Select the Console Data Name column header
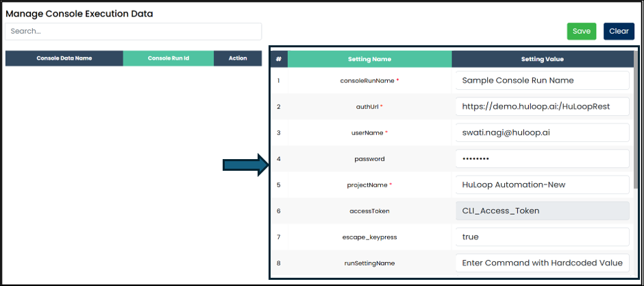This screenshot has width=644, height=286. (64, 58)
